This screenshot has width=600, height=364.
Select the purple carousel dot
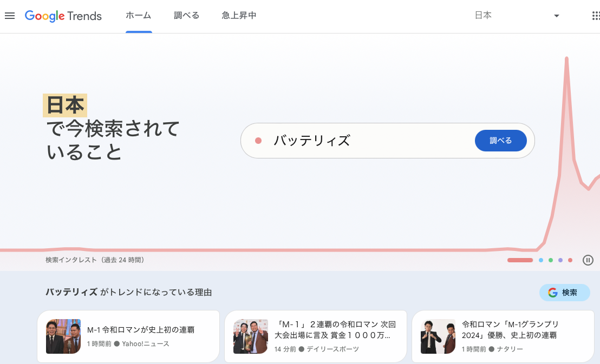coord(560,260)
